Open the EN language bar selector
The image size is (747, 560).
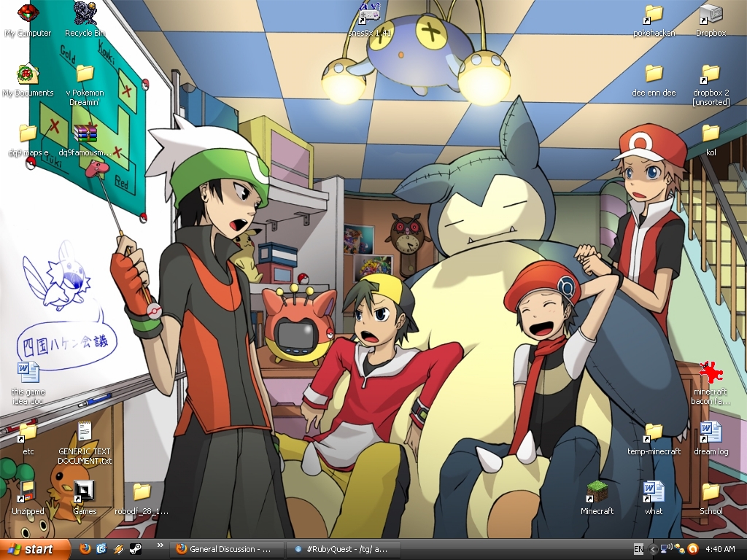(638, 549)
